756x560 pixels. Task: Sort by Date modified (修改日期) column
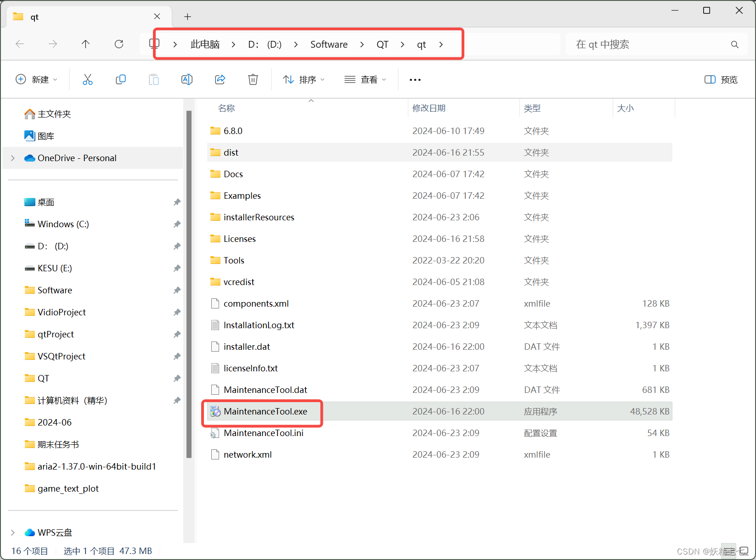(x=429, y=108)
